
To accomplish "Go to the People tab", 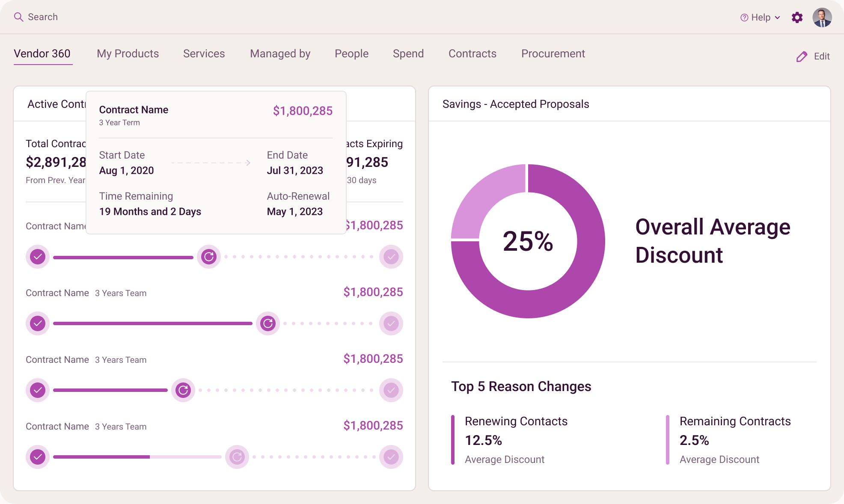I will (x=351, y=54).
